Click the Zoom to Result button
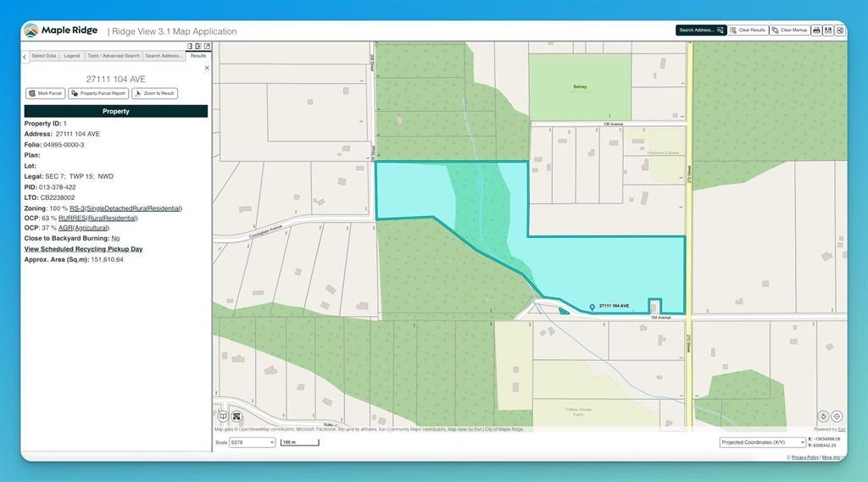This screenshot has height=482, width=868. tap(155, 93)
